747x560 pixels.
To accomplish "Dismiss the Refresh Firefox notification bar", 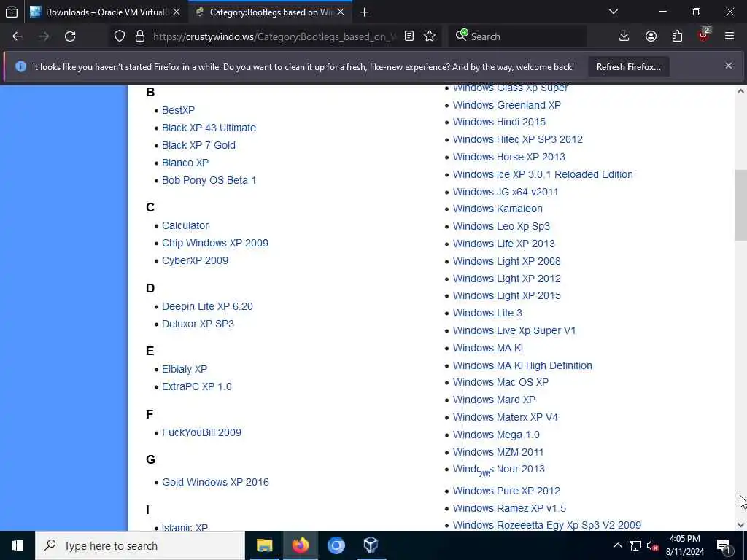I will (729, 66).
